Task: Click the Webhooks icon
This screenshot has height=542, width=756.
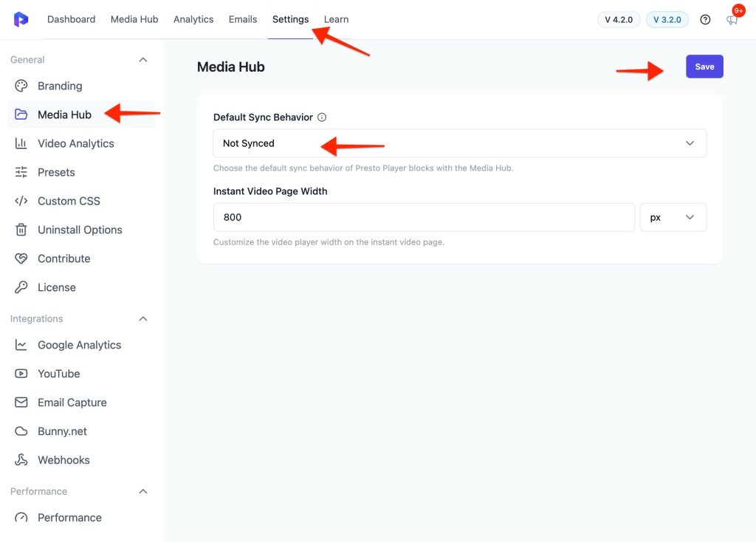Action: coord(21,460)
